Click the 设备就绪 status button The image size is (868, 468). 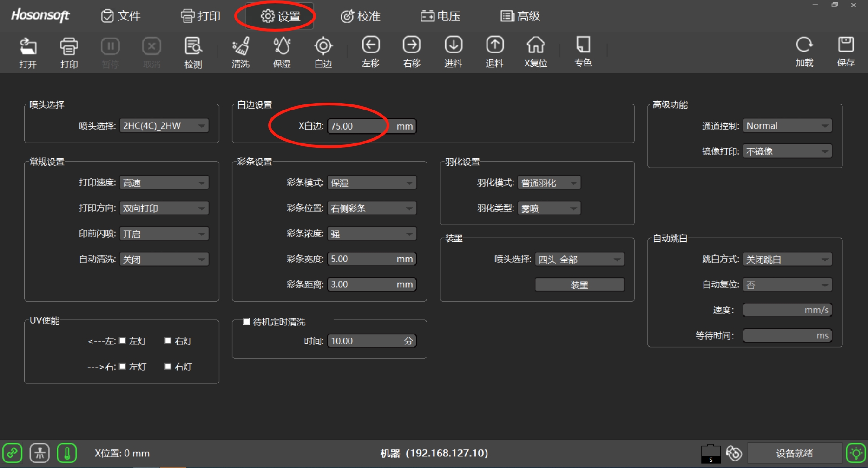coord(794,453)
